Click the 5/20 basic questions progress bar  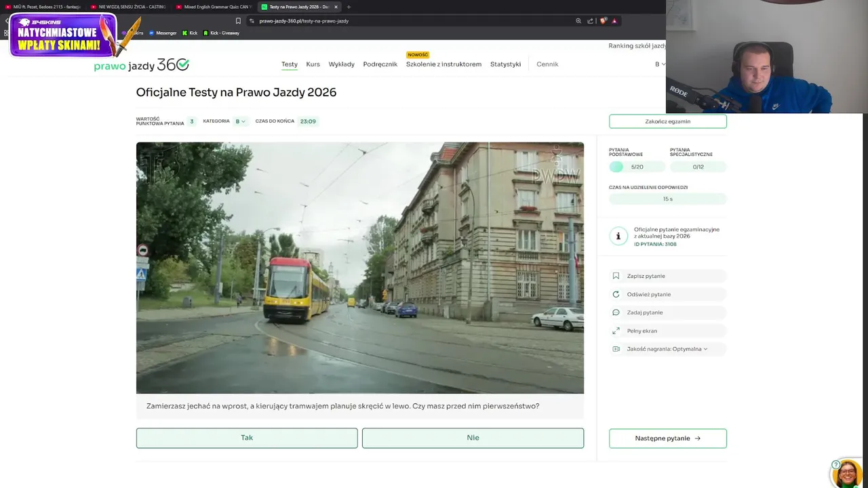[x=637, y=167]
